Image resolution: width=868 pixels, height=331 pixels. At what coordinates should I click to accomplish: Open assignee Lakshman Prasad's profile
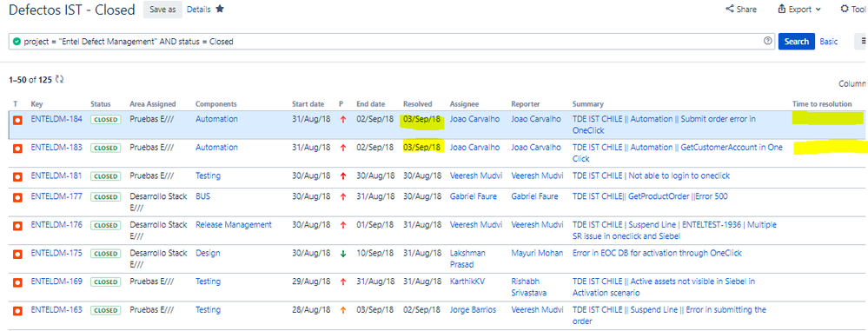467,259
